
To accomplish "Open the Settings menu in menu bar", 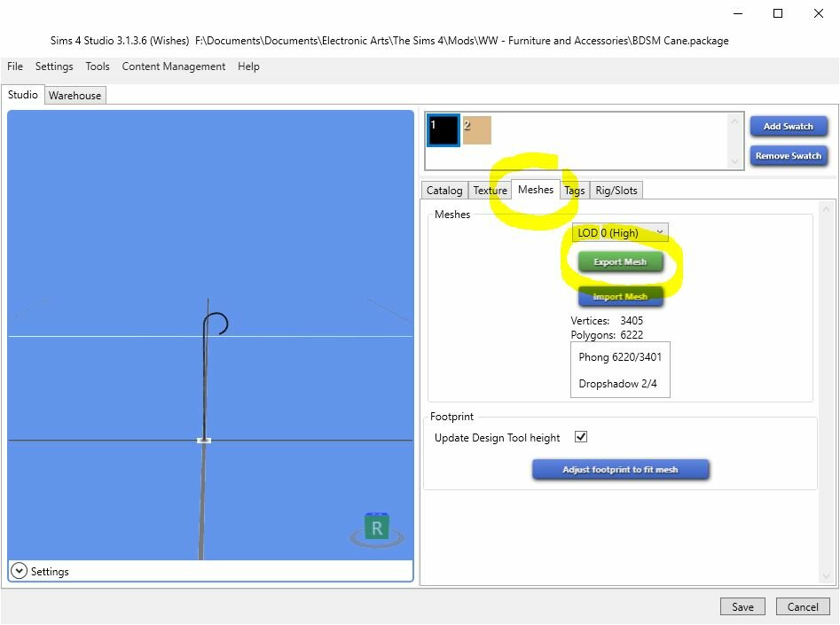I will coord(54,66).
